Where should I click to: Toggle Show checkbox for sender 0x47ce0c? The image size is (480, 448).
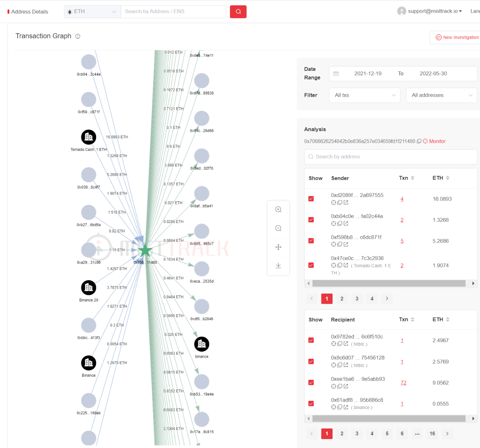tap(311, 265)
